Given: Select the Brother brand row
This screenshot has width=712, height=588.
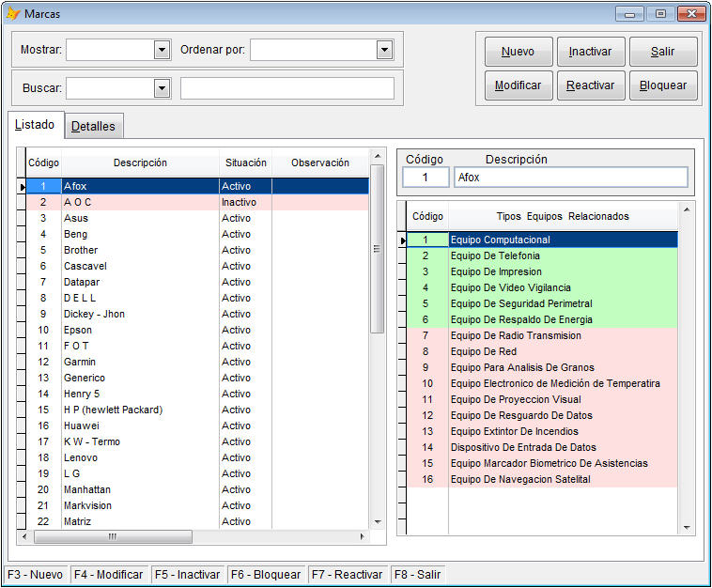Looking at the screenshot, I should click(x=197, y=250).
